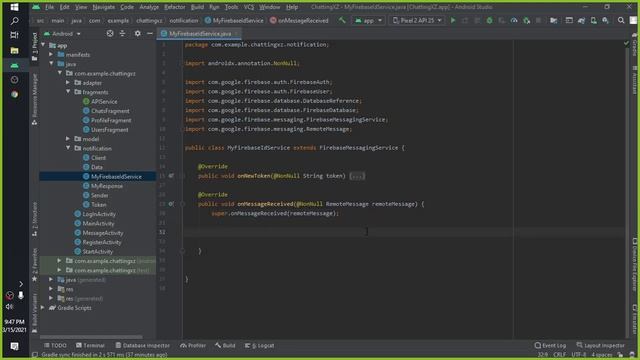Select MessageActivity in project tree
The image size is (640, 360).
tap(102, 233)
